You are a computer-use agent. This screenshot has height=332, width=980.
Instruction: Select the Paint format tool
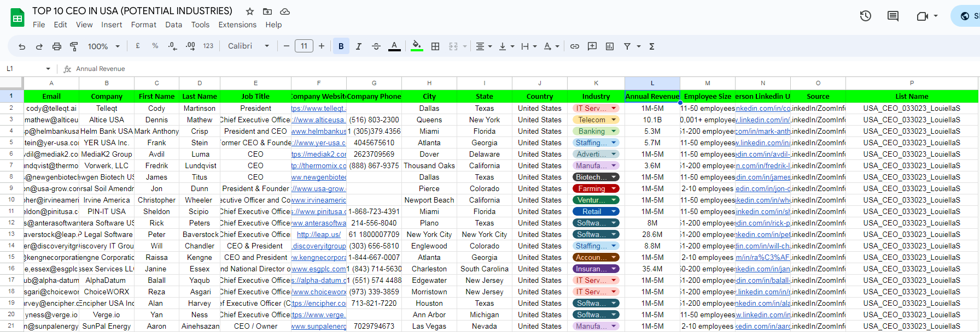pos(74,46)
